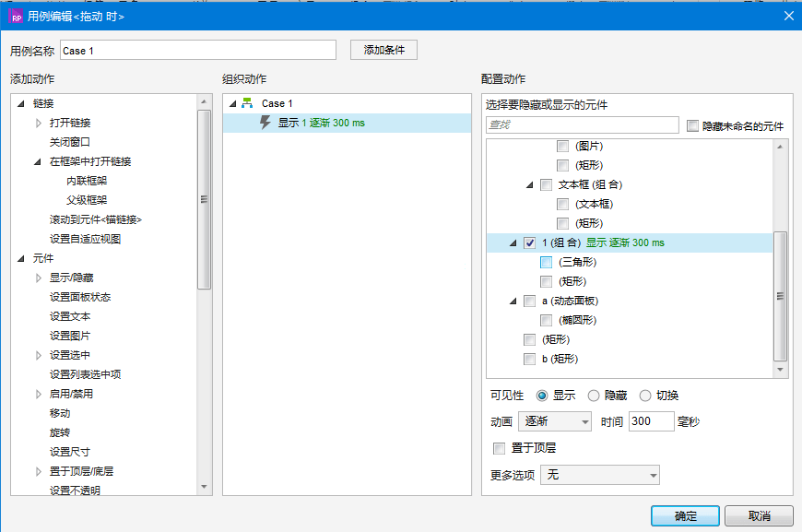Select the 切换 visibility radio button
Screen dimensions: 802x532
(x=645, y=396)
